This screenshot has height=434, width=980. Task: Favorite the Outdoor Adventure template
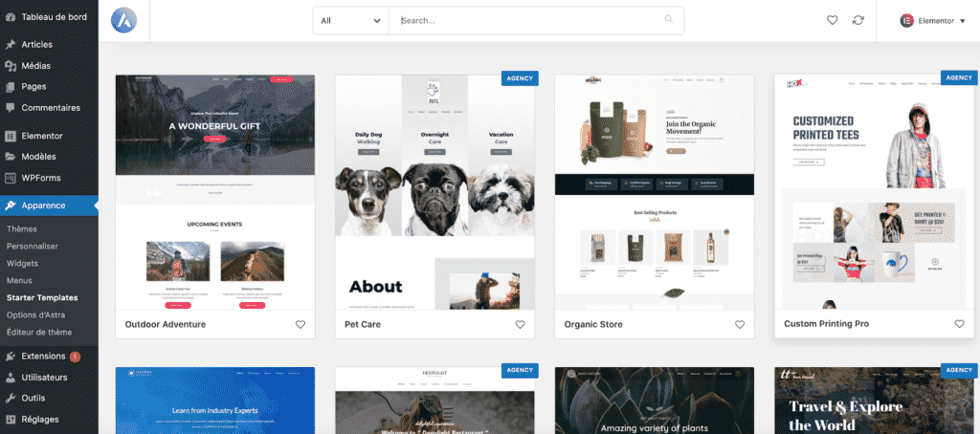coord(301,325)
